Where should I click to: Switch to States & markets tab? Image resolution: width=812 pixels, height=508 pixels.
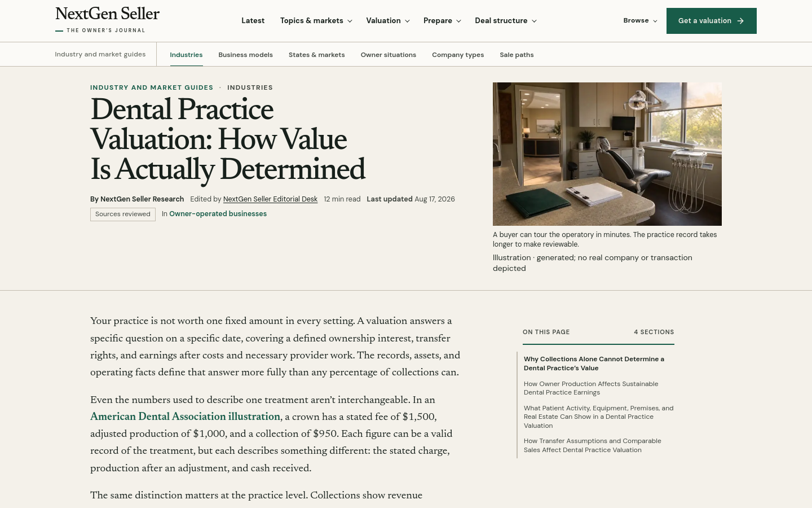point(316,55)
